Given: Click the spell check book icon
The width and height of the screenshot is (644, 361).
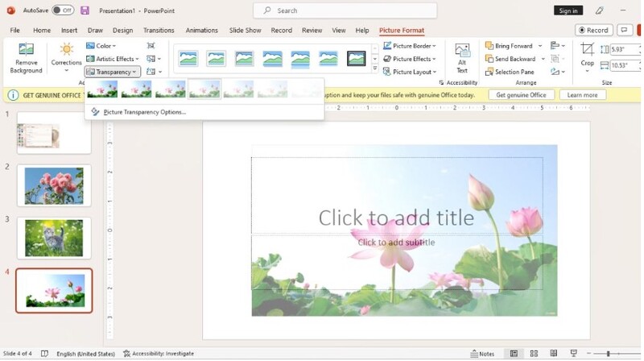Looking at the screenshot, I should click(x=44, y=354).
